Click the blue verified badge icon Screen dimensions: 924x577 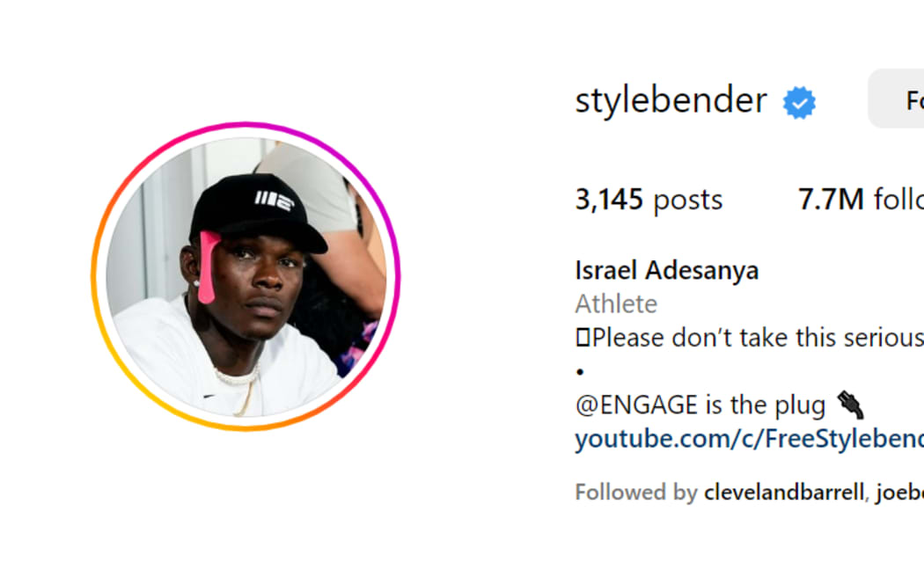(x=799, y=102)
